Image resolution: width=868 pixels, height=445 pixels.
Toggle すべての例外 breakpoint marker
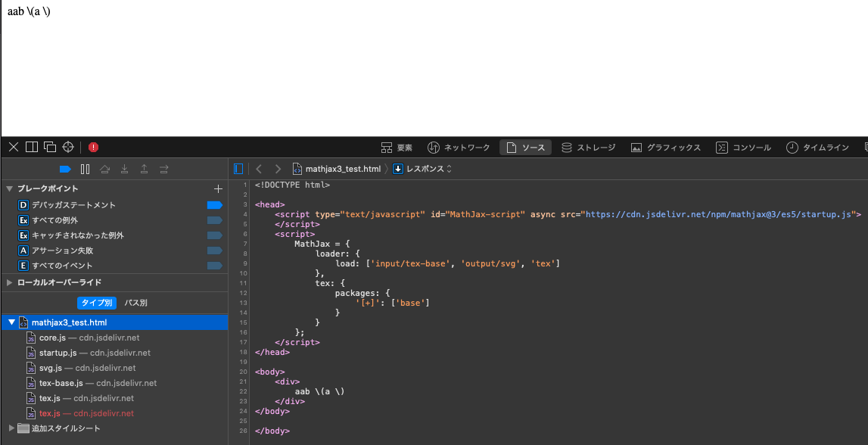tap(215, 220)
